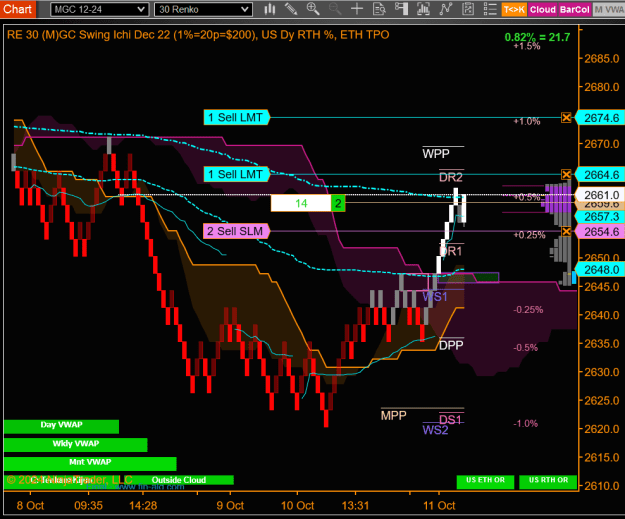Click the 2661.0 current price tag
The height and width of the screenshot is (519, 625).
click(x=601, y=195)
